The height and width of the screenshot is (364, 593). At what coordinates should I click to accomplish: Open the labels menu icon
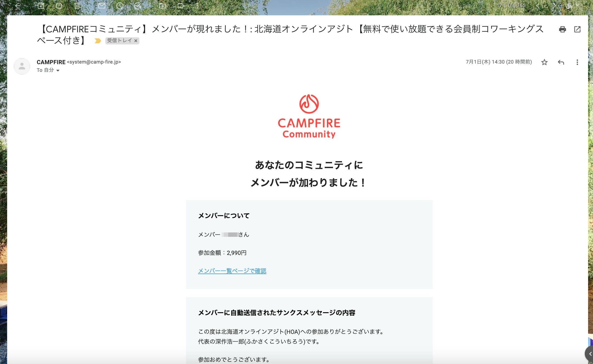click(x=181, y=6)
